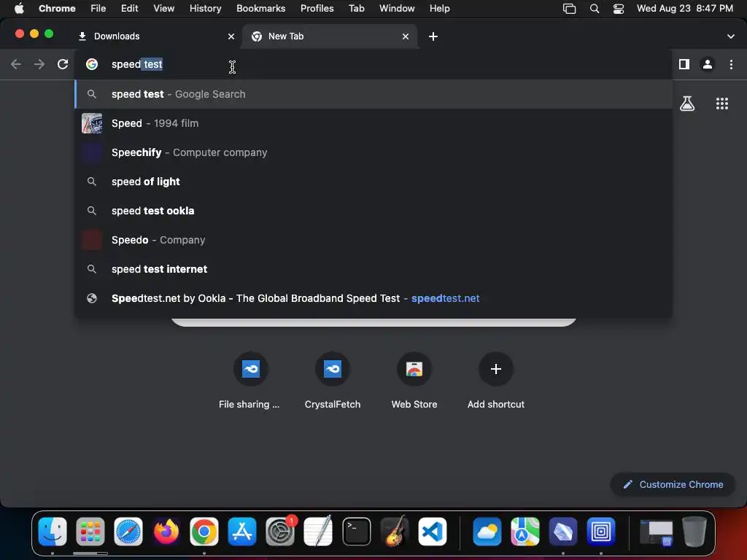Open the Tab menu
Image resolution: width=747 pixels, height=560 pixels.
coord(356,8)
